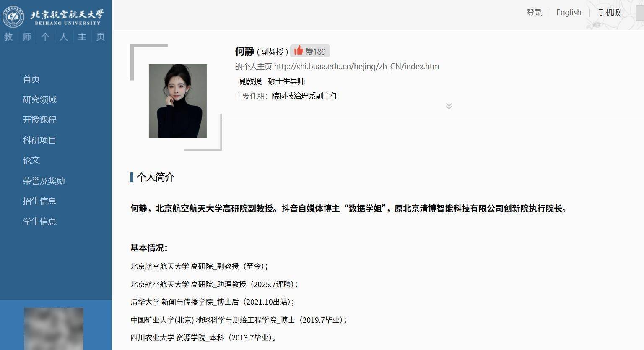Click the teacher's profile photo
This screenshot has height=350, width=644.
(178, 101)
